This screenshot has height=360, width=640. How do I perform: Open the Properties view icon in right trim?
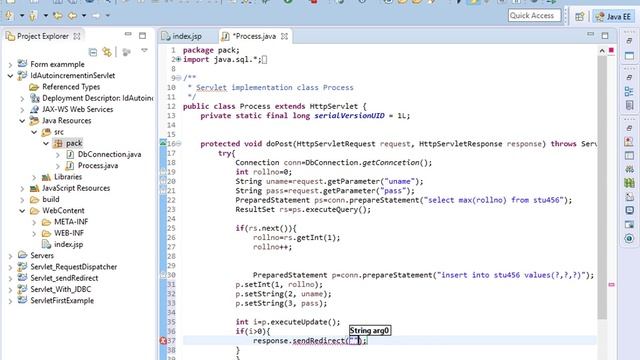[x=629, y=156]
